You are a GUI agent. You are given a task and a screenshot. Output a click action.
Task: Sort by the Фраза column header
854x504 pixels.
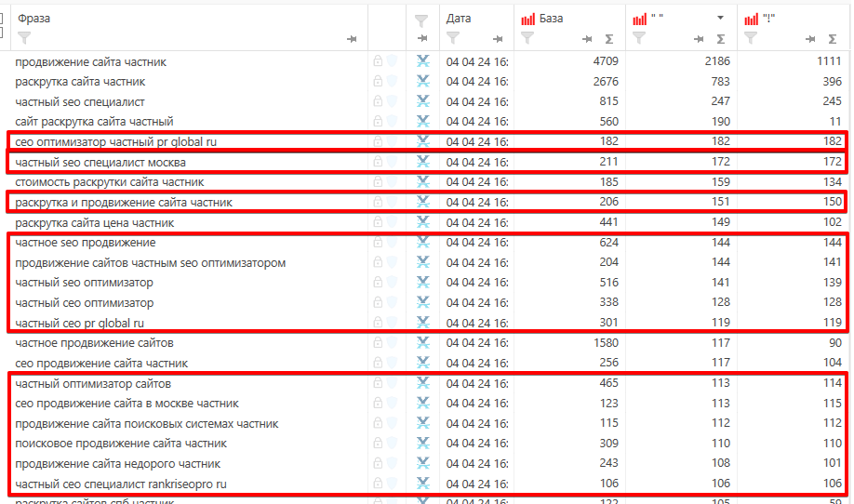point(33,19)
